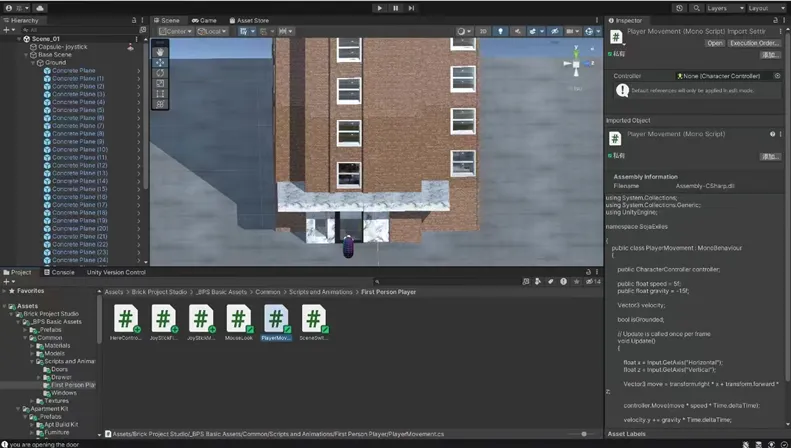
Task: Toggle scene lighting with the lightbulb button
Action: [x=501, y=31]
